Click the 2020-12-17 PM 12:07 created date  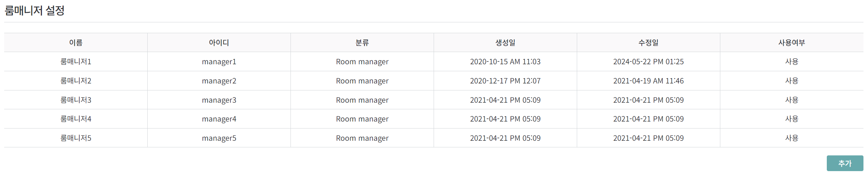[x=505, y=81]
